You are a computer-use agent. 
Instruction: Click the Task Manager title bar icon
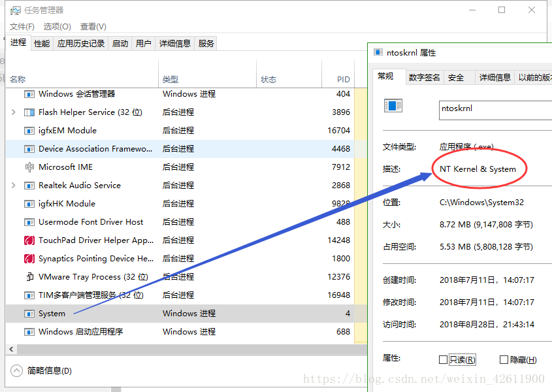pos(16,10)
